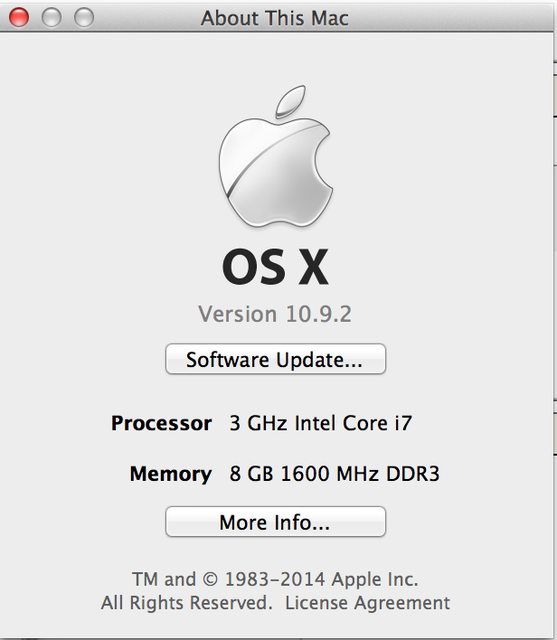Click the 3 GHz Intel Core i7 text

(x=321, y=423)
